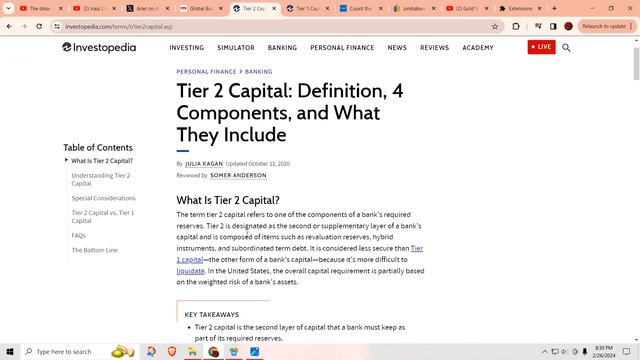Click the BANKING breadcrumb link
The image size is (640, 360).
(x=259, y=71)
